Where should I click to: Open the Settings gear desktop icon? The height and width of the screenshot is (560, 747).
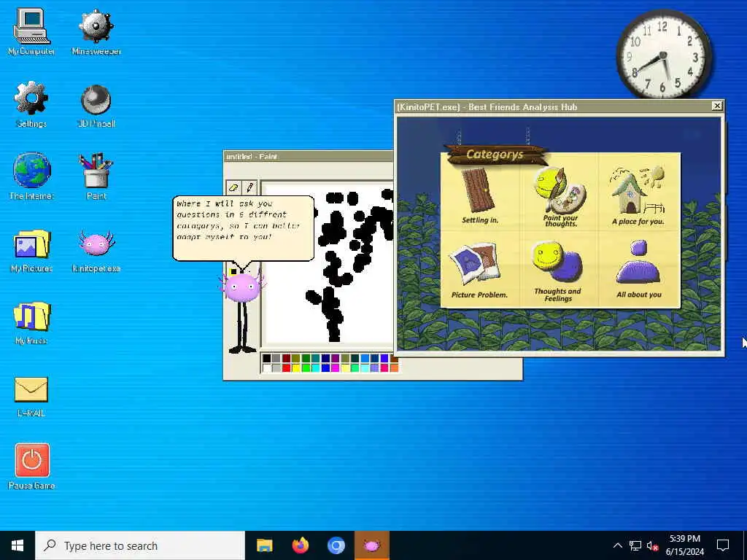[x=31, y=104]
